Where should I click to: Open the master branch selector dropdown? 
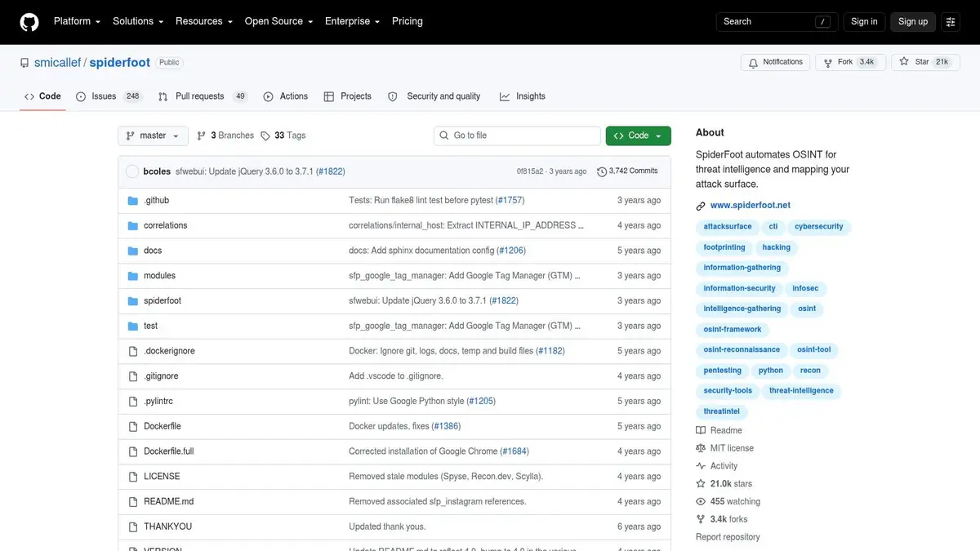pos(153,136)
